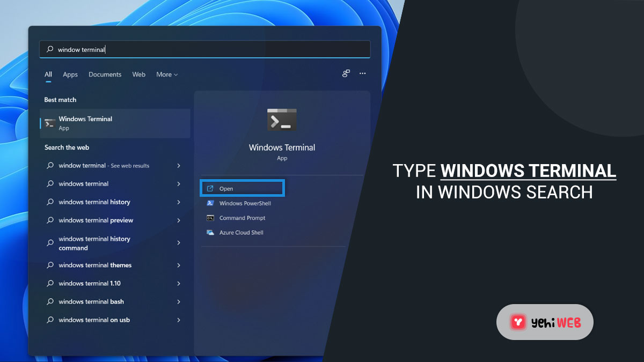Click search icon beside 'windows terminal history command'
This screenshot has width=644, height=362.
[x=50, y=243]
